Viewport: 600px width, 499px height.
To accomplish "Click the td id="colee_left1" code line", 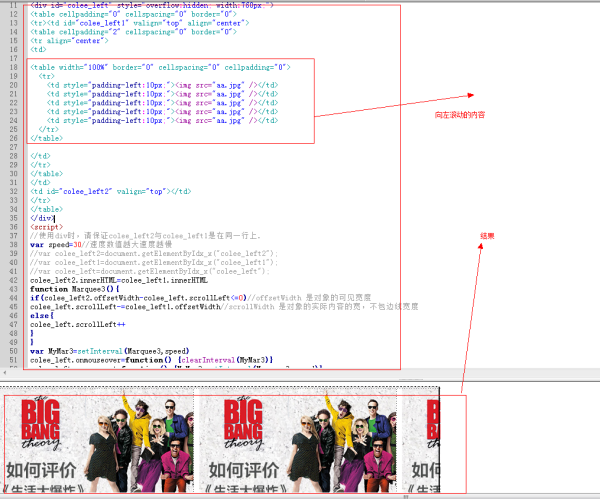I will pos(140,23).
